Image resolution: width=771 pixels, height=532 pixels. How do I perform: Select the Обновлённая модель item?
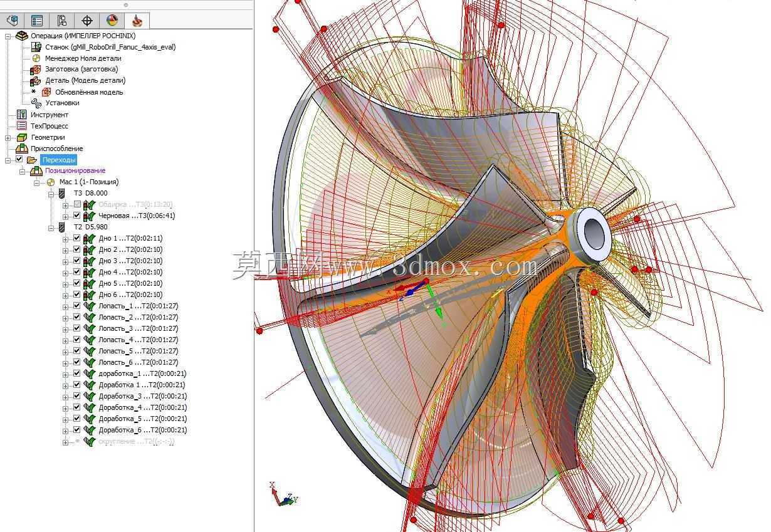89,92
